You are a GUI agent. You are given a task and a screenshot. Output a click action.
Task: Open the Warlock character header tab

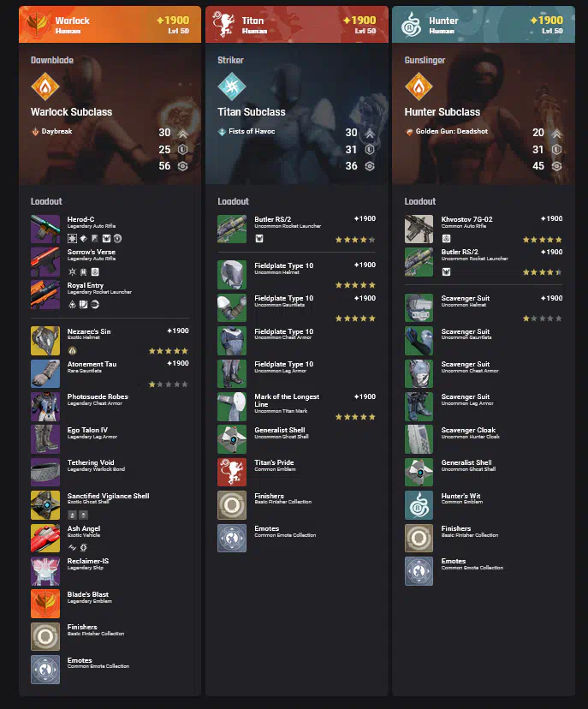click(x=110, y=25)
